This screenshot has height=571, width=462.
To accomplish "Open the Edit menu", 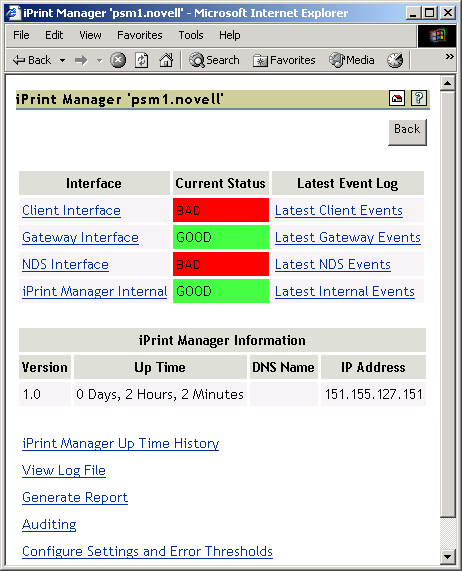I will click(54, 35).
